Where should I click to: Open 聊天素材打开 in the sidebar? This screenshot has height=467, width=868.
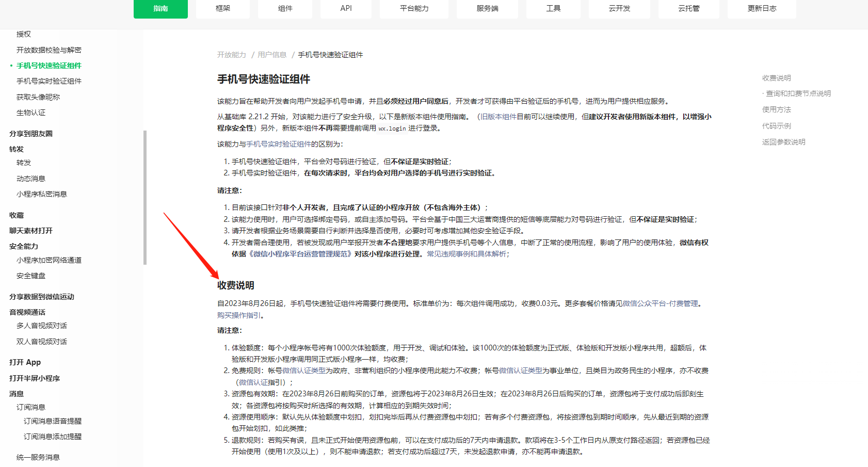(x=31, y=231)
